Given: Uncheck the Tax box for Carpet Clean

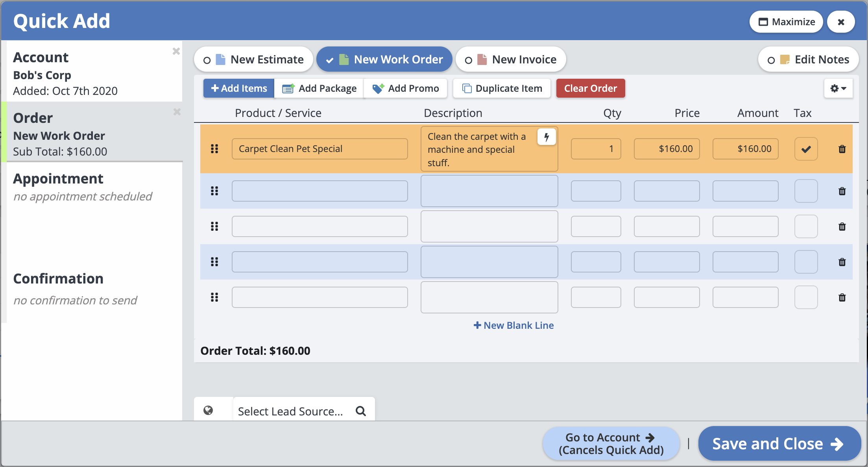Looking at the screenshot, I should click(x=806, y=149).
